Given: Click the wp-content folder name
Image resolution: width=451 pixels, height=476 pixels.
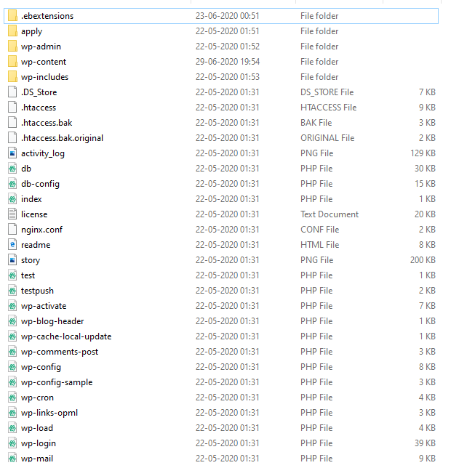Looking at the screenshot, I should [x=44, y=62].
